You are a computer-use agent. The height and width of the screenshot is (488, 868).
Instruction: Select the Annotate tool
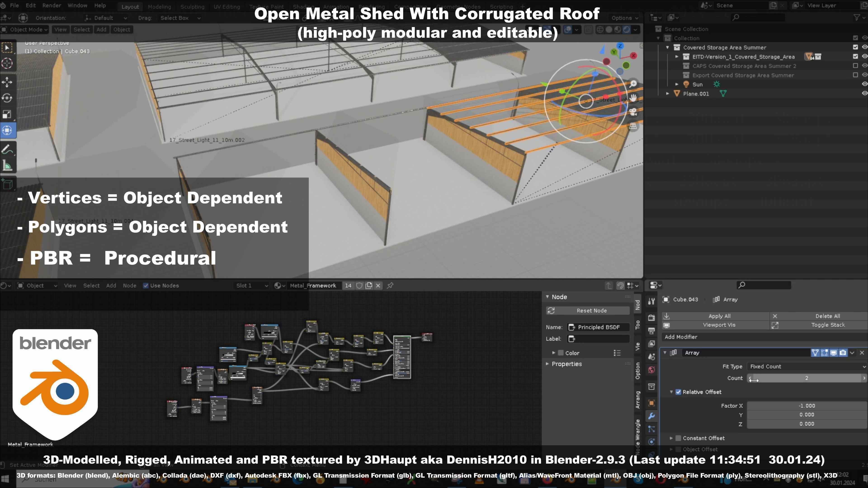7,149
